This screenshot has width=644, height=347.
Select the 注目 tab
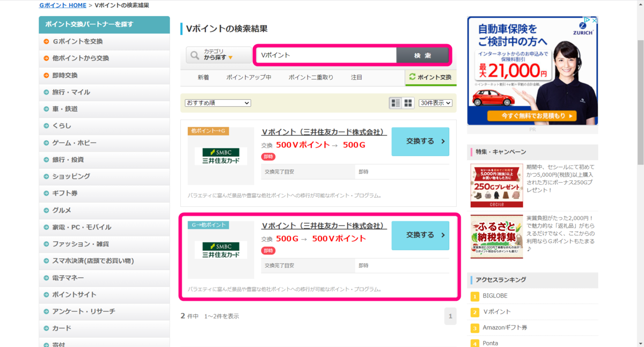click(x=357, y=77)
